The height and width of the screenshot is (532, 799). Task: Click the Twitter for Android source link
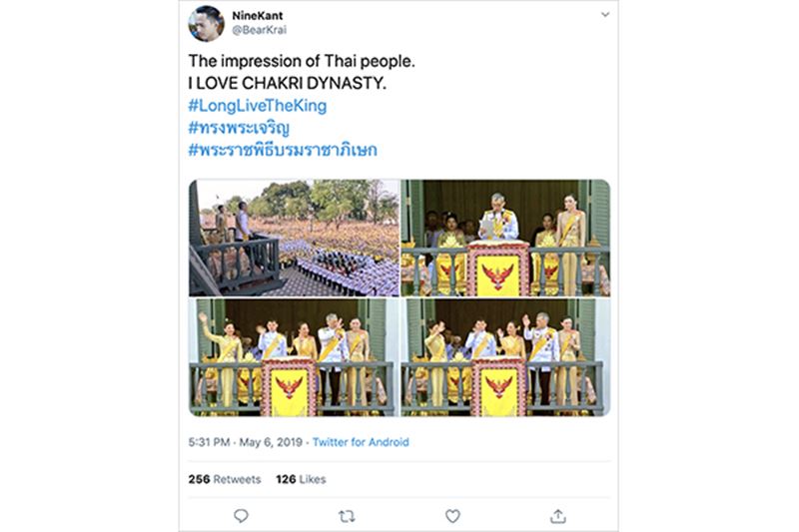[x=361, y=442]
